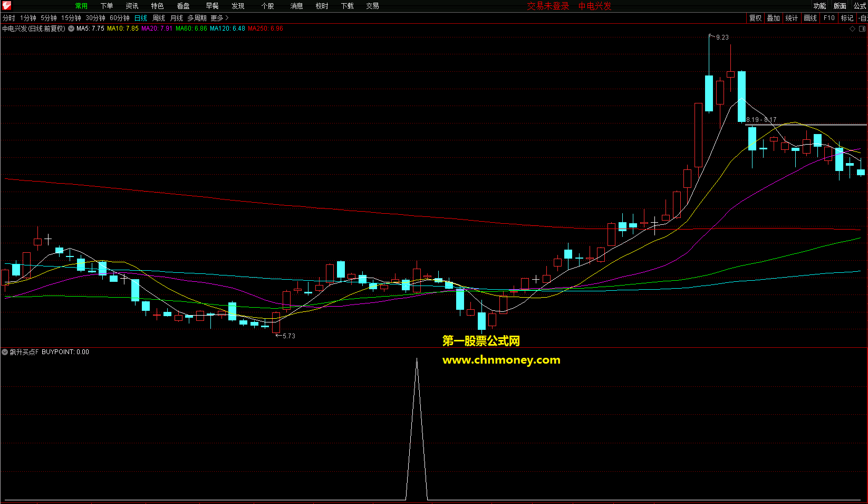Open the 个股 menu

click(267, 6)
